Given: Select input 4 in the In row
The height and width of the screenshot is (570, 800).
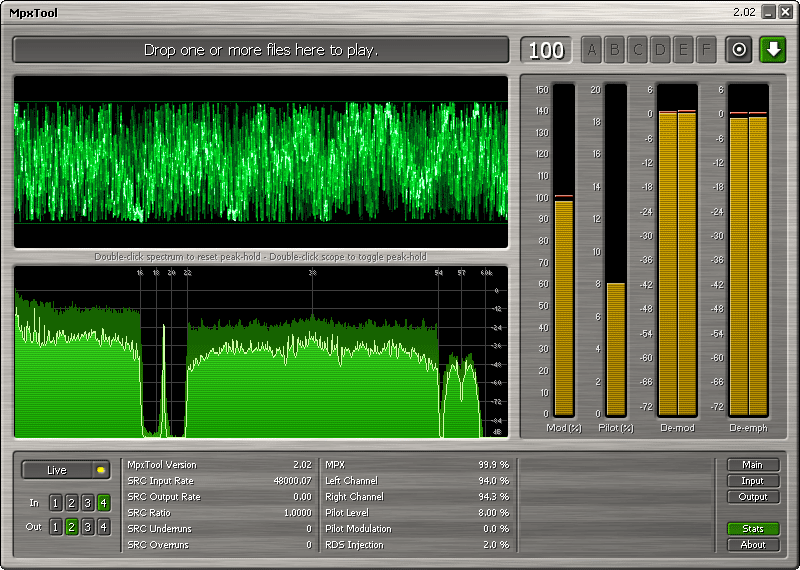Looking at the screenshot, I should pos(104,503).
